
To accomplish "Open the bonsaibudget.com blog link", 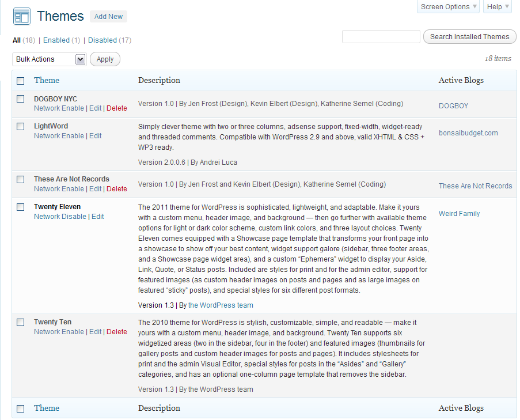I will [468, 133].
